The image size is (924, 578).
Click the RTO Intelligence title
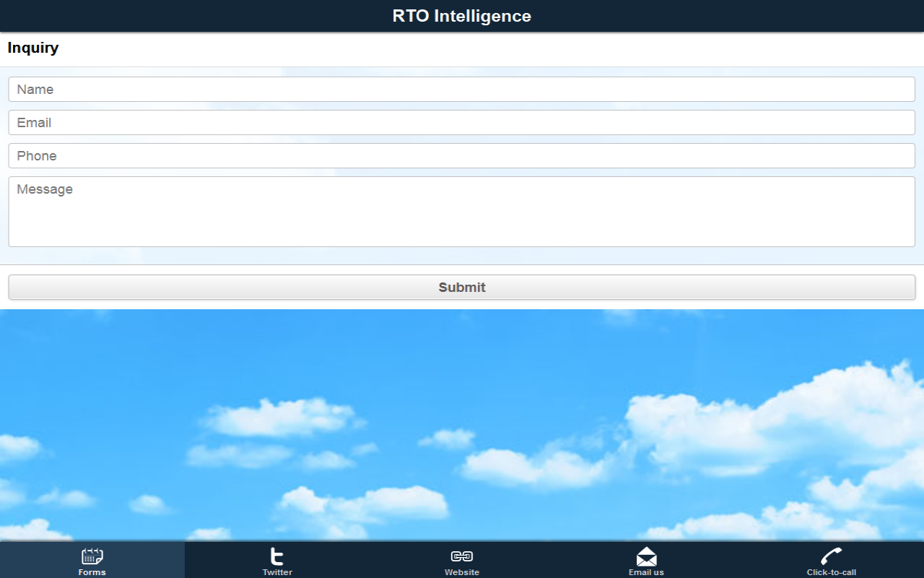(462, 16)
